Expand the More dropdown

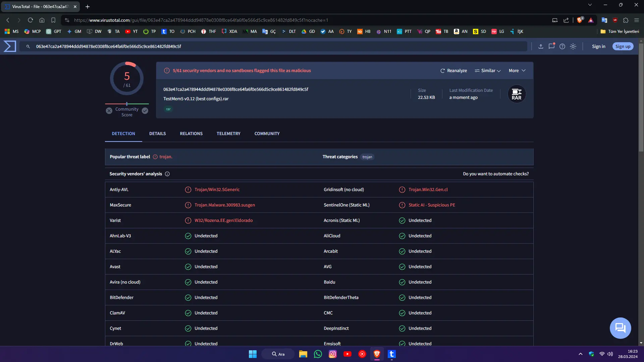coord(517,71)
